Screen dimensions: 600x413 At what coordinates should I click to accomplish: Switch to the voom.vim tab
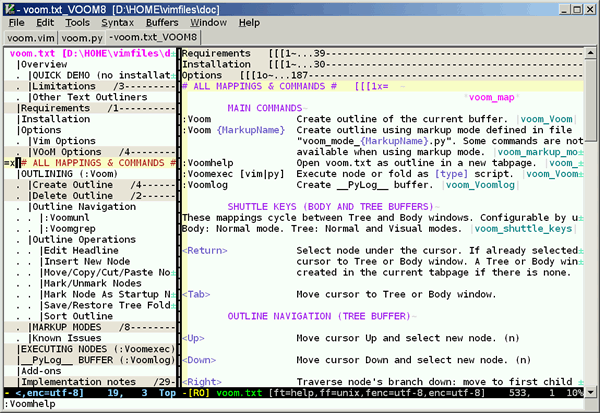[x=31, y=37]
